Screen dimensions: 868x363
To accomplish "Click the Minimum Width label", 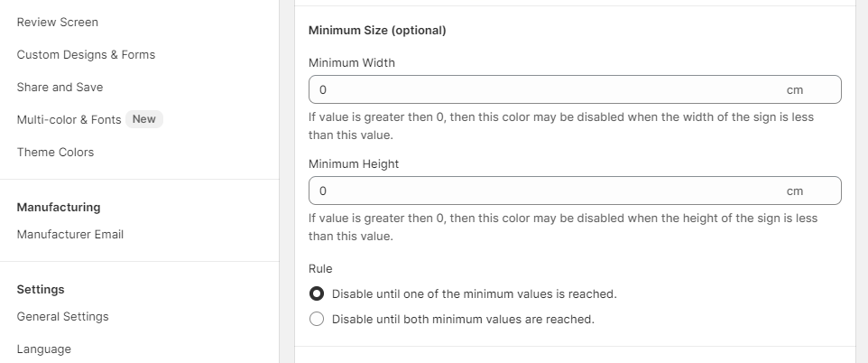I will pyautogui.click(x=352, y=63).
